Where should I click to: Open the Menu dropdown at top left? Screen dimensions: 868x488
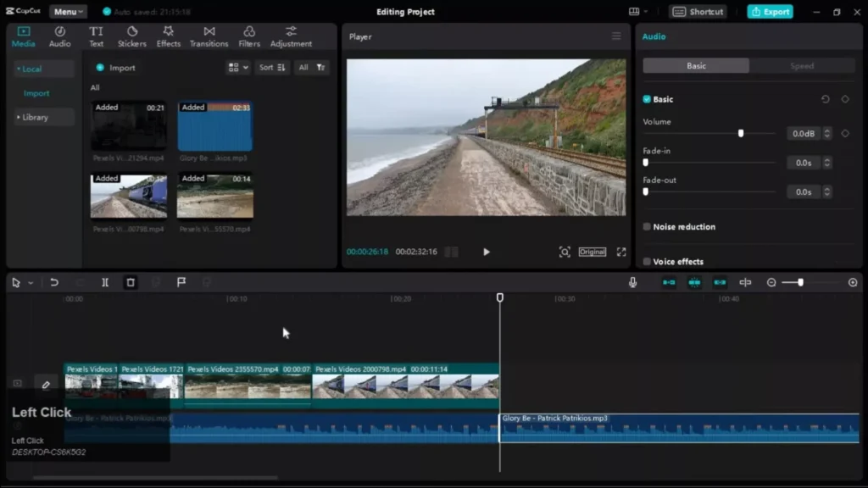point(66,11)
